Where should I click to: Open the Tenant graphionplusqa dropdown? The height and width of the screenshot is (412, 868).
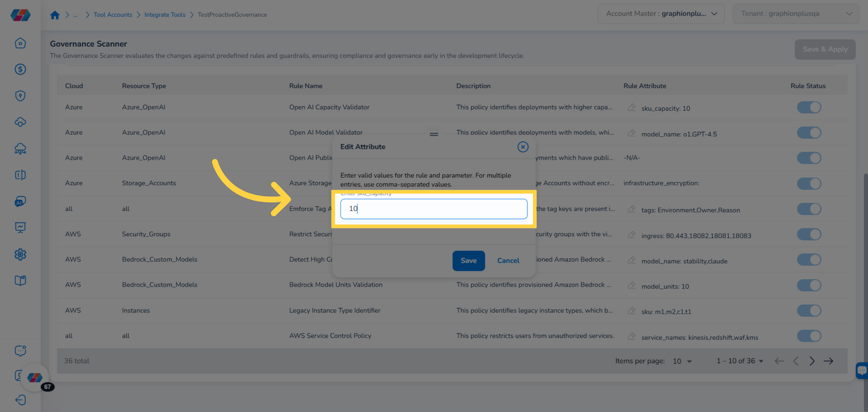point(796,14)
